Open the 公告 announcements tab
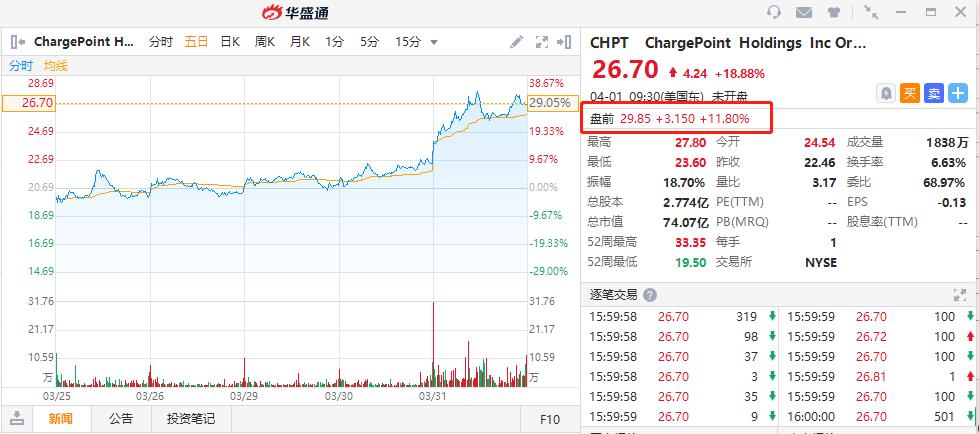Image resolution: width=979 pixels, height=434 pixels. pos(121,418)
